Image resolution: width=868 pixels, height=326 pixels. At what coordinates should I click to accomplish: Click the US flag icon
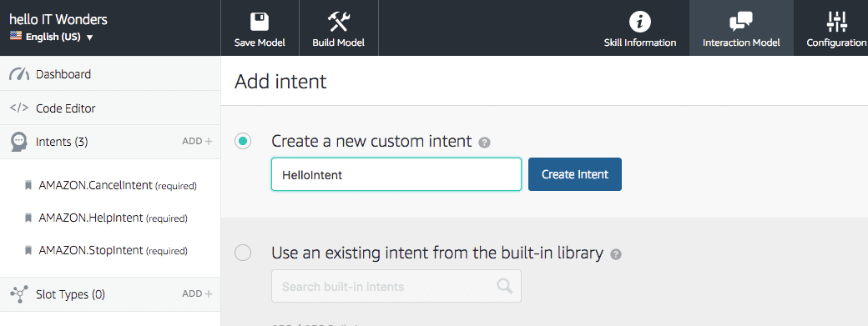pos(16,37)
